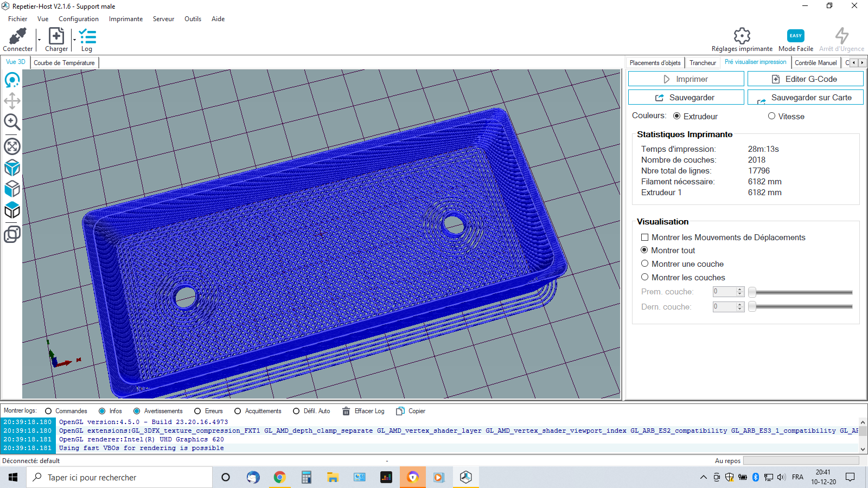Switch to the Trancheur tab

[703, 63]
